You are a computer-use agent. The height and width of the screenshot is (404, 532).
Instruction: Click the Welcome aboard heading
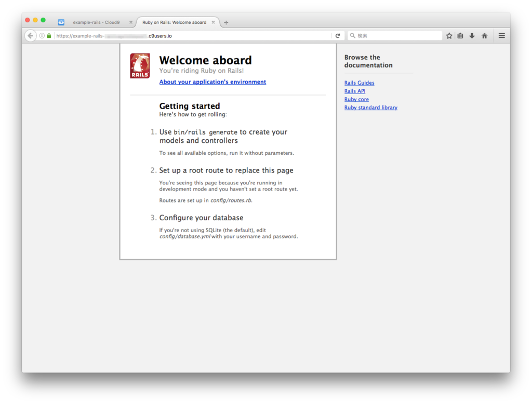(x=206, y=60)
